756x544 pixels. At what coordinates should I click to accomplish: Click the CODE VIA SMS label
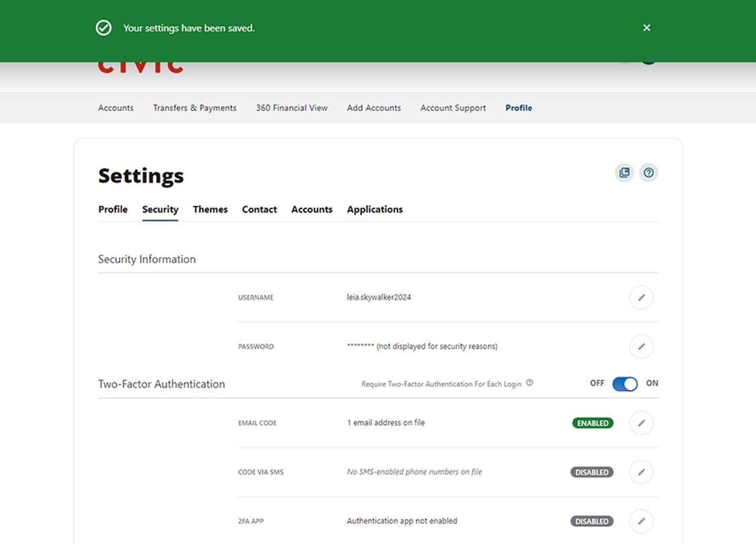[x=261, y=472]
